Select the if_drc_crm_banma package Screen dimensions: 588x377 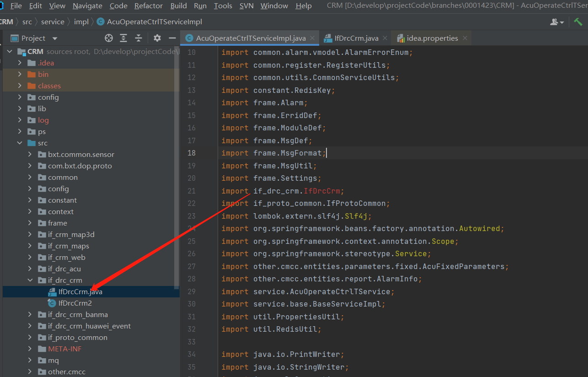point(78,314)
